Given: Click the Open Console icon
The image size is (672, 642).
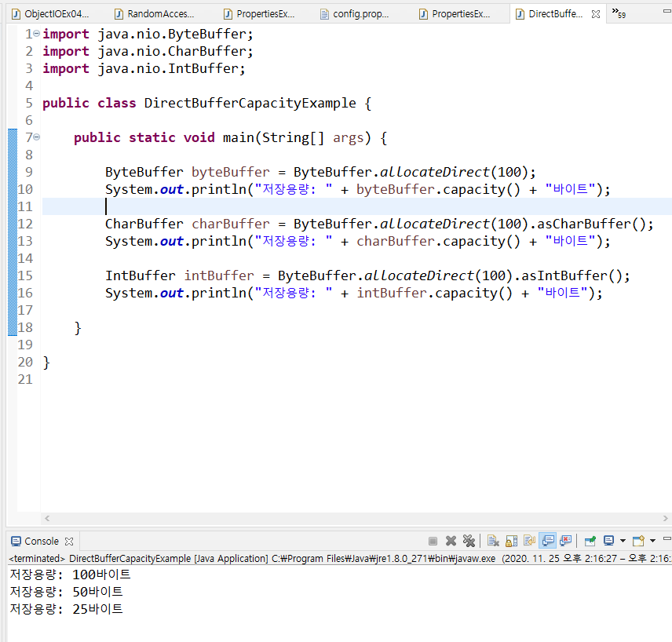Looking at the screenshot, I should (x=638, y=542).
